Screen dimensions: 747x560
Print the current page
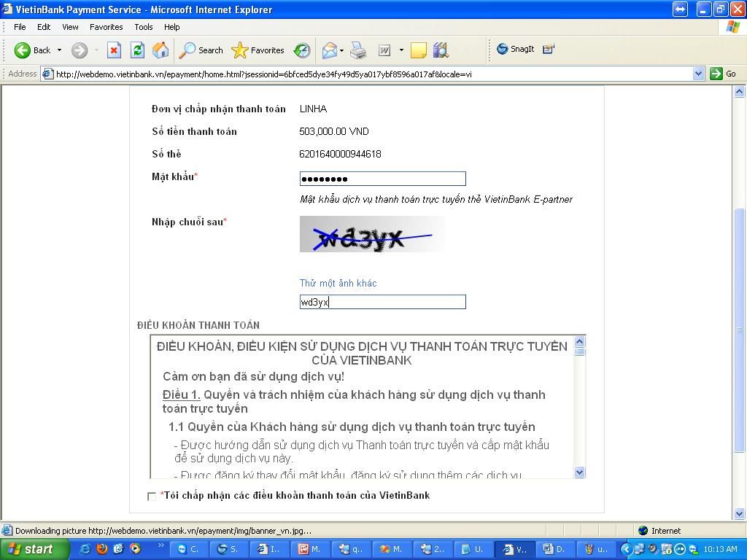pos(358,50)
